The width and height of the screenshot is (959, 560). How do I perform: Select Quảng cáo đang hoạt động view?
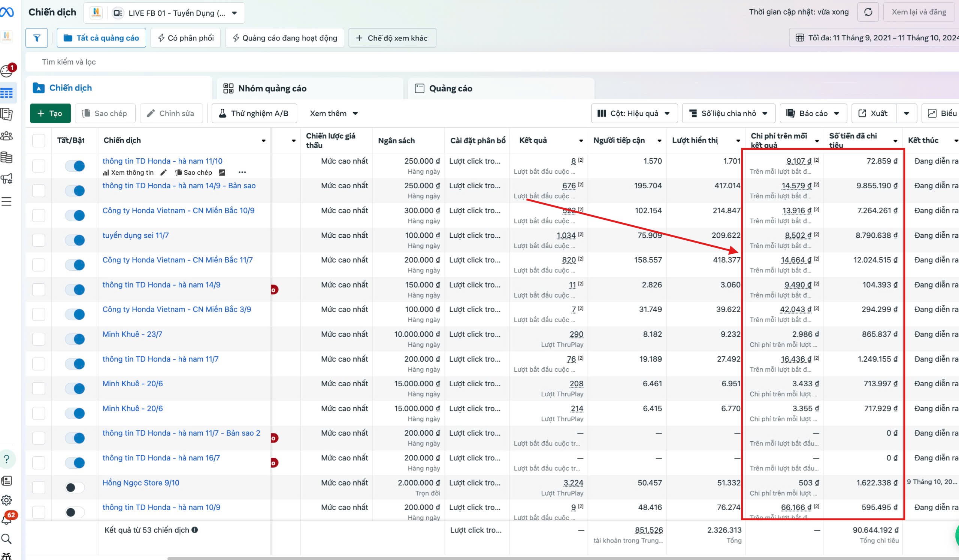point(285,38)
